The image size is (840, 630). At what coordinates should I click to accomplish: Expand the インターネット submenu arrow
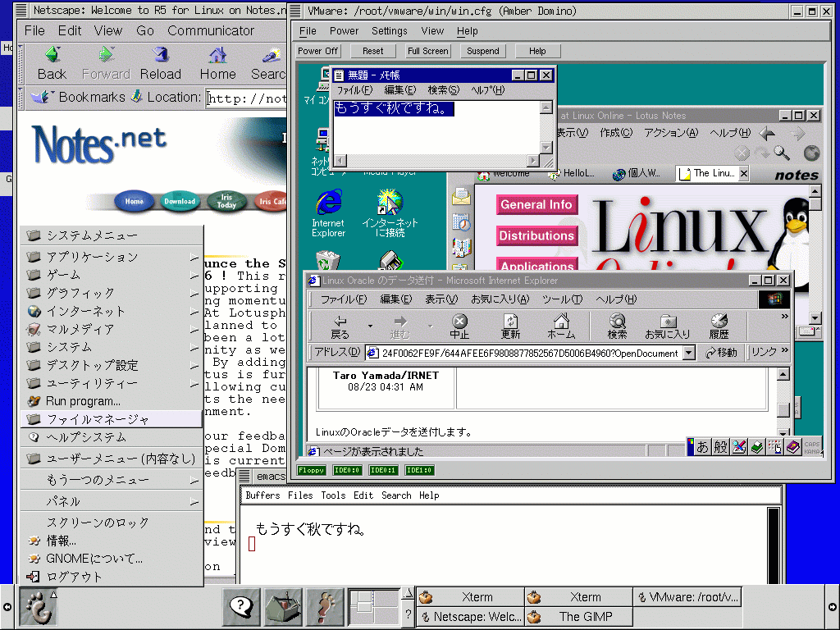point(194,312)
